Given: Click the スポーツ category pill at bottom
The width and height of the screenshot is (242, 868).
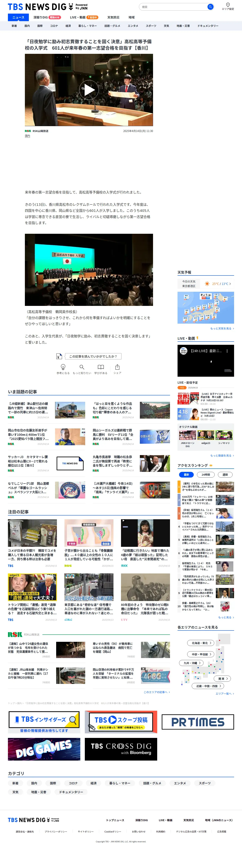Looking at the screenshot, I should tap(205, 783).
